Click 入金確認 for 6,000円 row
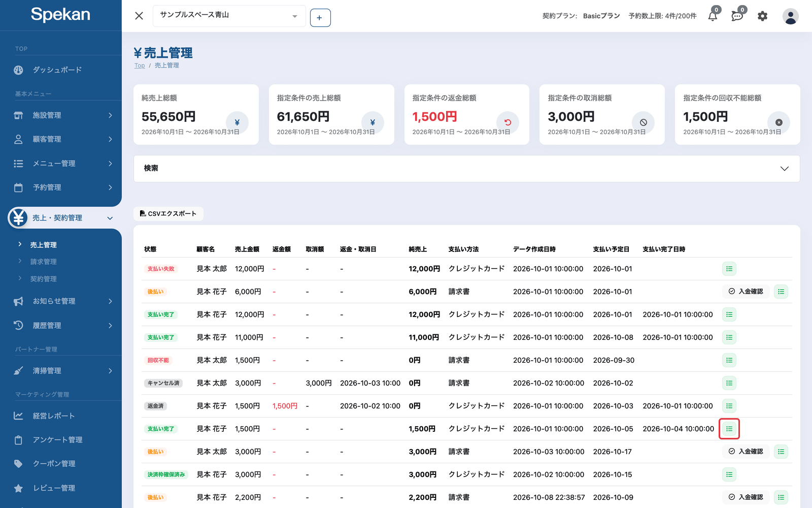812x508 pixels. [746, 292]
